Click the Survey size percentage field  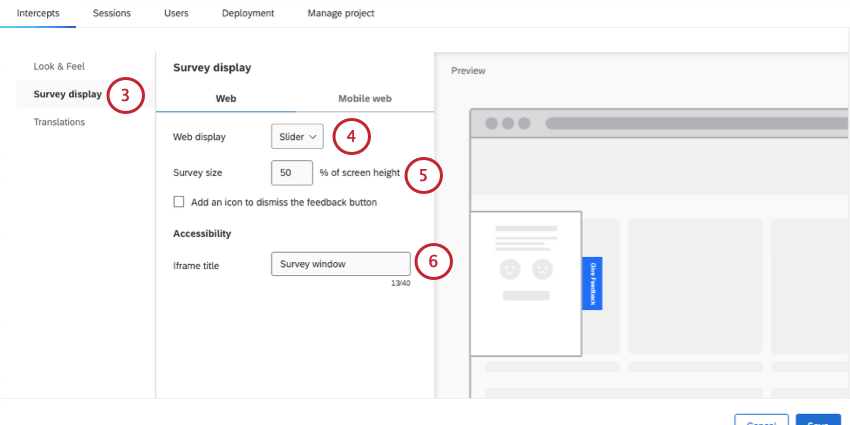[x=291, y=172]
